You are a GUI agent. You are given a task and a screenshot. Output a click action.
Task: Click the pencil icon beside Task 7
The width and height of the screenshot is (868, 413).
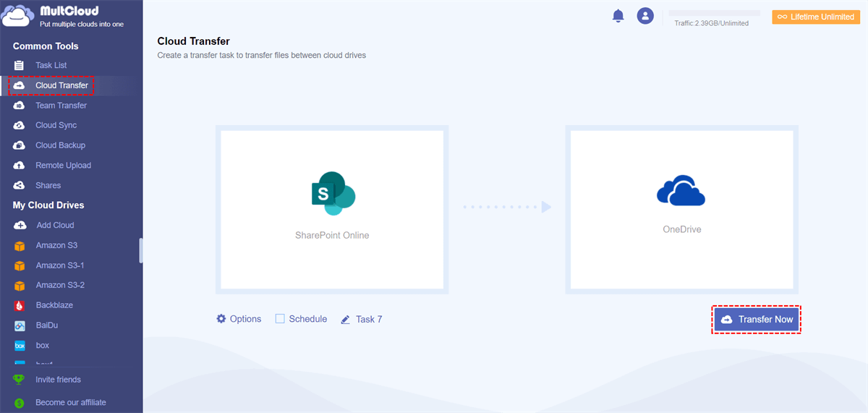345,319
